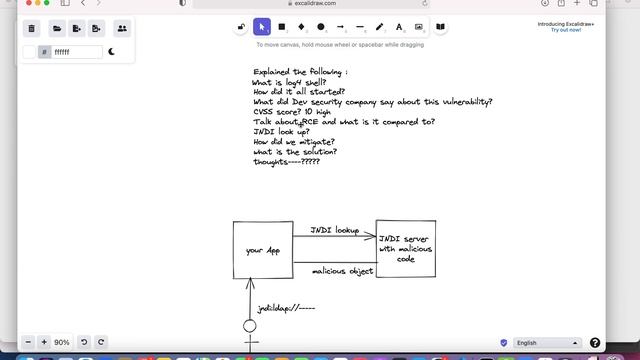
Task: Select the Selection arrow tool
Action: coord(262,27)
